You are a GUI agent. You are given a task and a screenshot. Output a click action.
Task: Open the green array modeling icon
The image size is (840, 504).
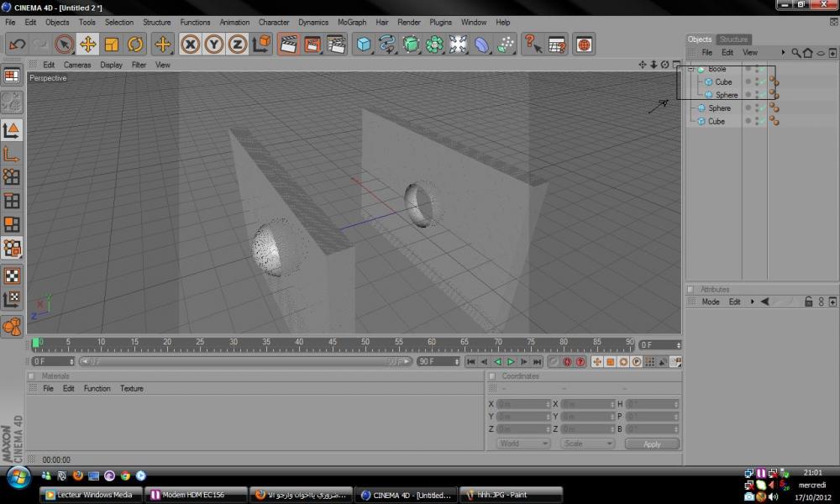click(x=434, y=44)
